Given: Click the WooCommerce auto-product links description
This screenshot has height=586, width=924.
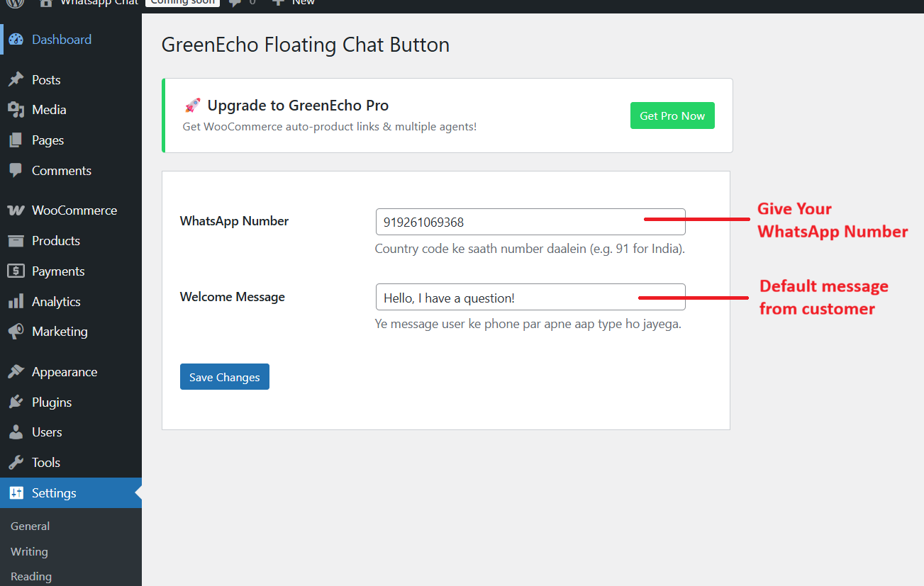Looking at the screenshot, I should tap(330, 127).
